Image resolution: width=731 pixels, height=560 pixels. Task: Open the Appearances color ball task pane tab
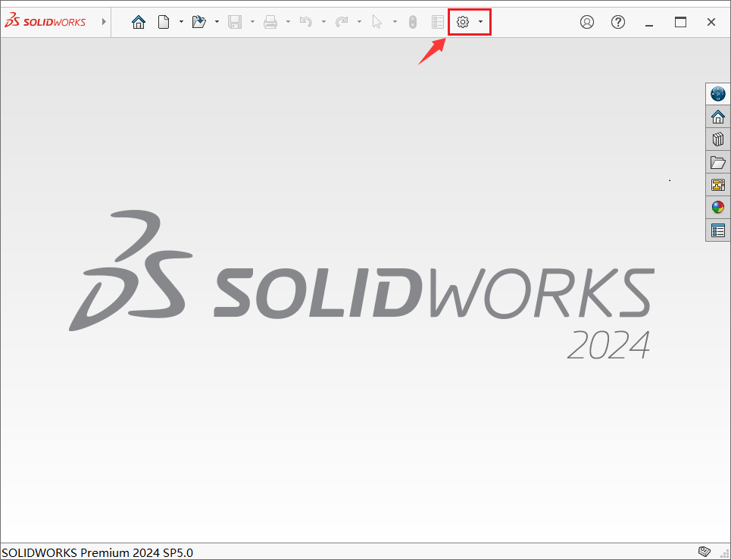(718, 208)
